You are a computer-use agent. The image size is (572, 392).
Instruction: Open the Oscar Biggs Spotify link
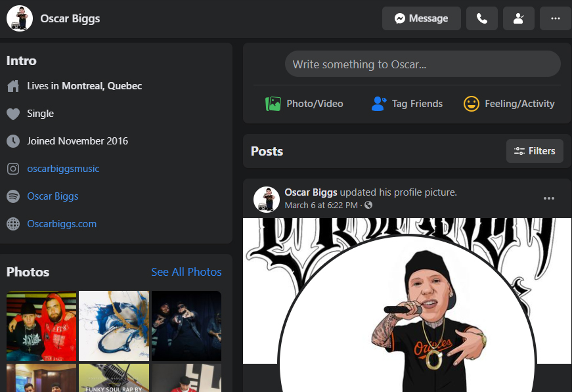pyautogui.click(x=53, y=196)
